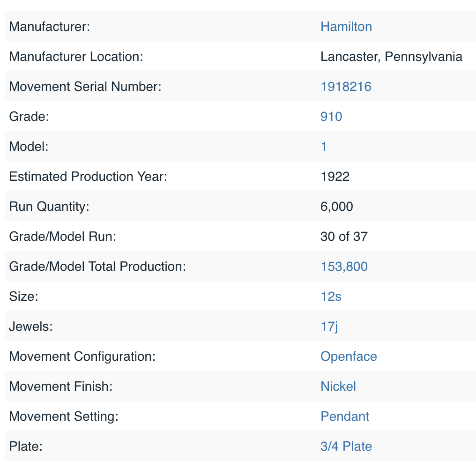The height and width of the screenshot is (461, 476).
Task: Click the Nickel finish link
Action: coord(338,387)
